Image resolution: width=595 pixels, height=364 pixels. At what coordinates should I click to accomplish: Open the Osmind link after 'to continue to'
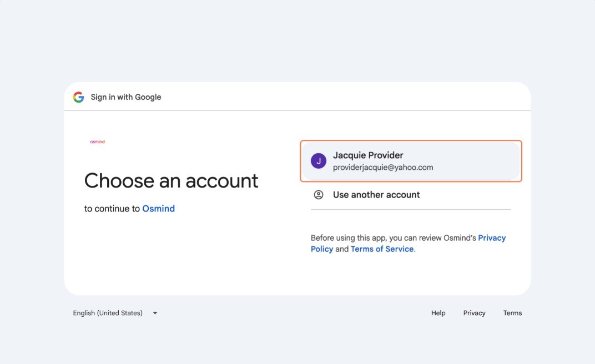coord(159,209)
